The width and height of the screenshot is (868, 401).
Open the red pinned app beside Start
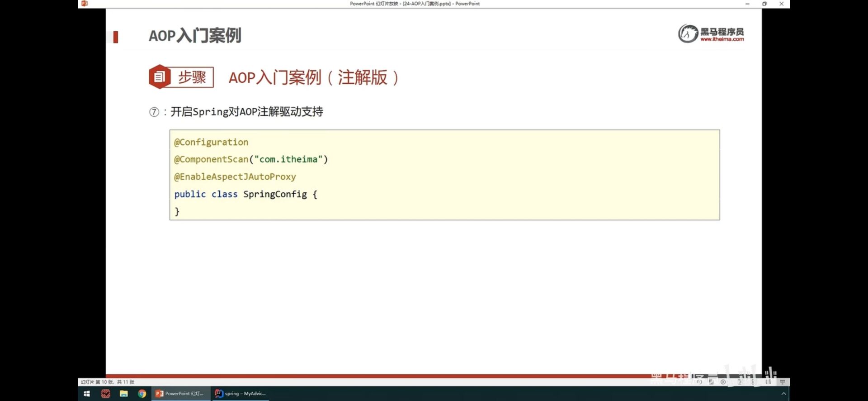click(x=105, y=394)
